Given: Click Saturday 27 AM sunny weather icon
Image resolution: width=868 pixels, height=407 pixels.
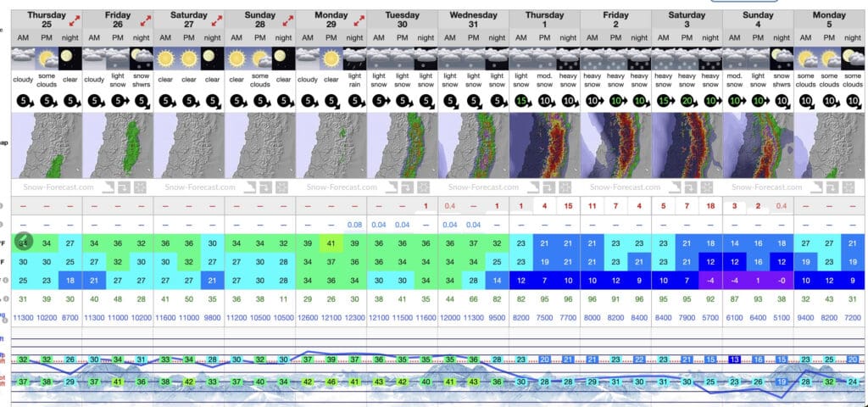Looking at the screenshot, I should [165, 60].
